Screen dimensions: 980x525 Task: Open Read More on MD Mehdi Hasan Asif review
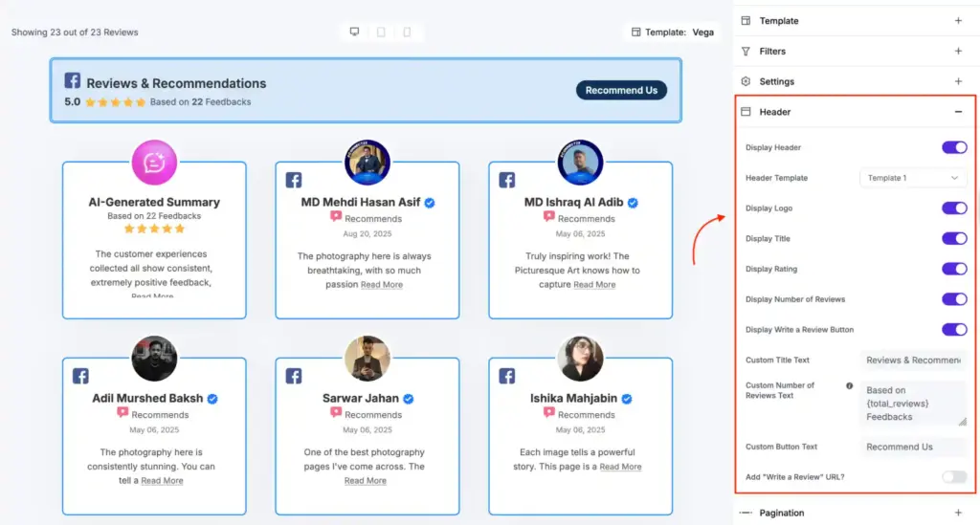tap(382, 285)
